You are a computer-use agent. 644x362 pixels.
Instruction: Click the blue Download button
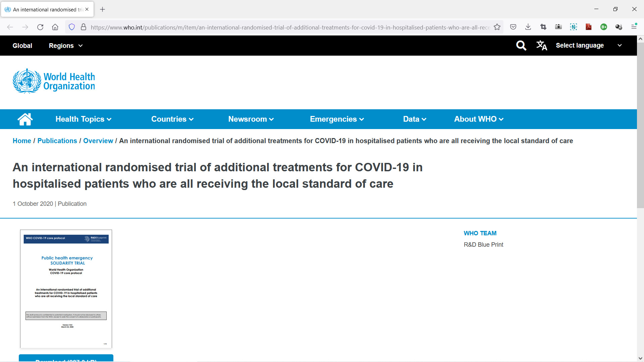(66, 358)
